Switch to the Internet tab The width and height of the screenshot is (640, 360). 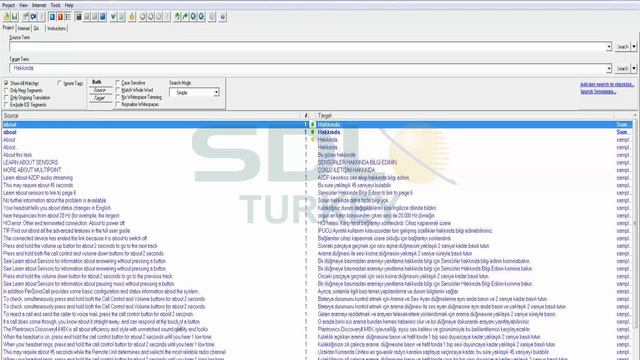click(23, 29)
